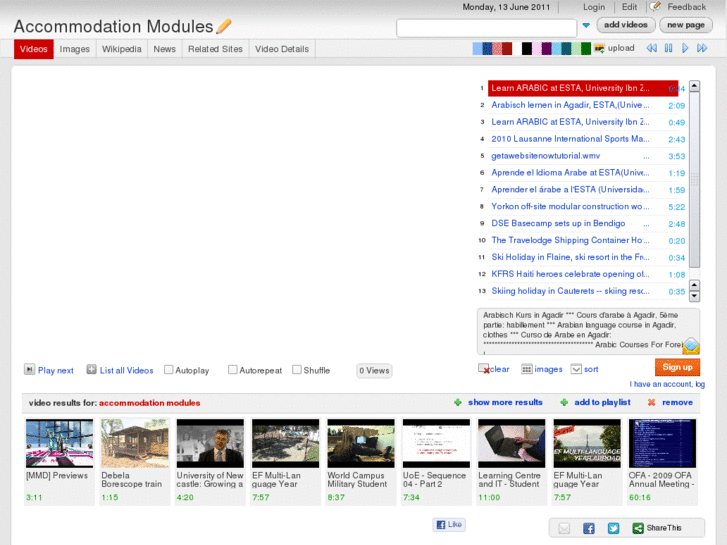Click the add videos button

(x=625, y=25)
